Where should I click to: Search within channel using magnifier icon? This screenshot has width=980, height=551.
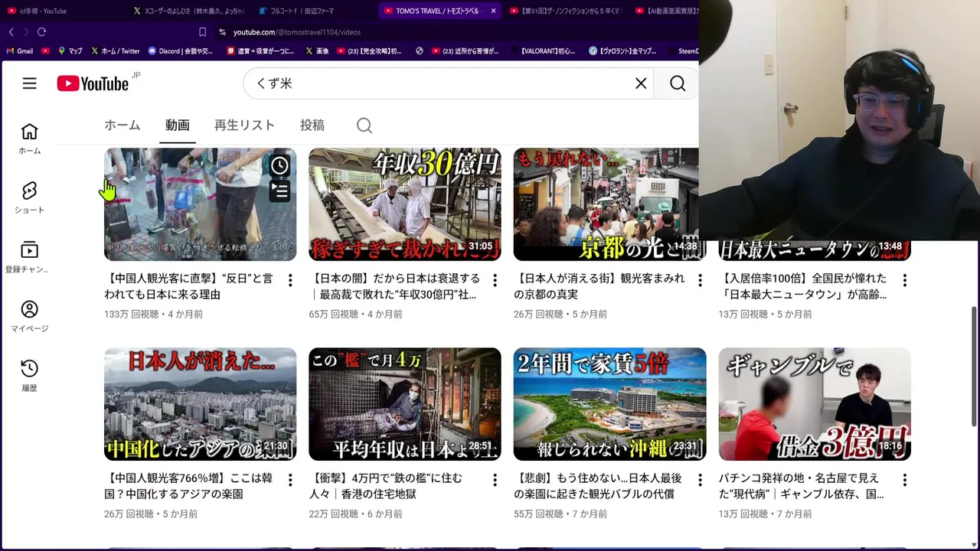click(364, 126)
